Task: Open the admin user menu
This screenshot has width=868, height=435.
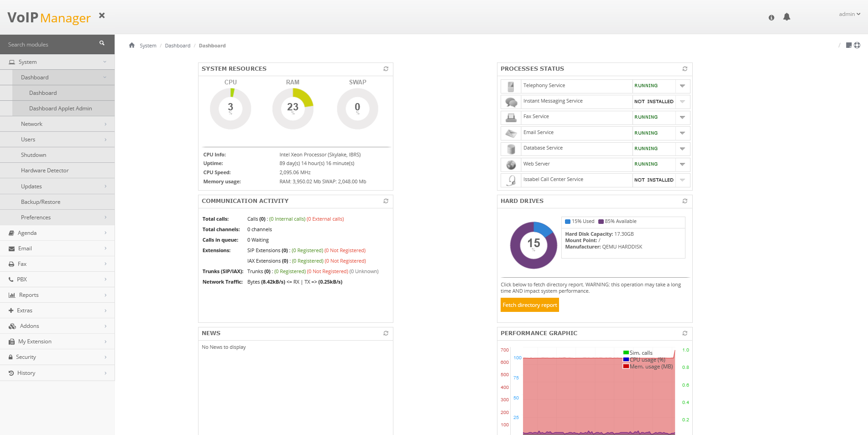Action: point(849,14)
